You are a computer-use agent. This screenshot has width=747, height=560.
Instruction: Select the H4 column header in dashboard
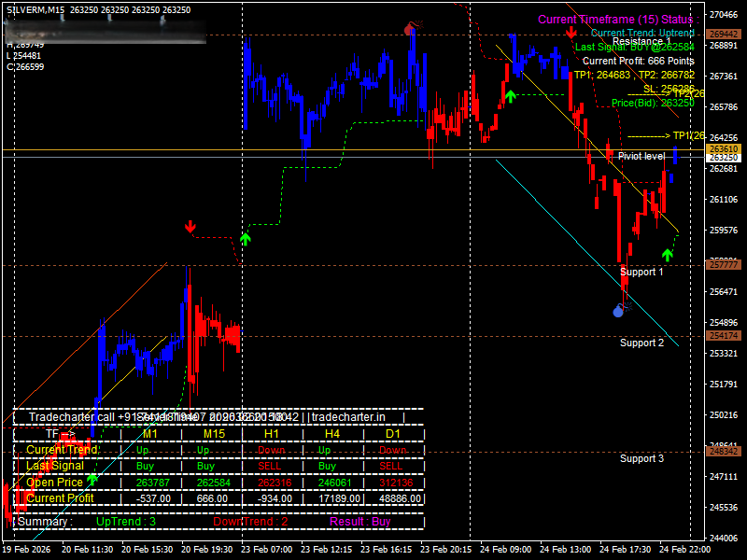pyautogui.click(x=332, y=434)
